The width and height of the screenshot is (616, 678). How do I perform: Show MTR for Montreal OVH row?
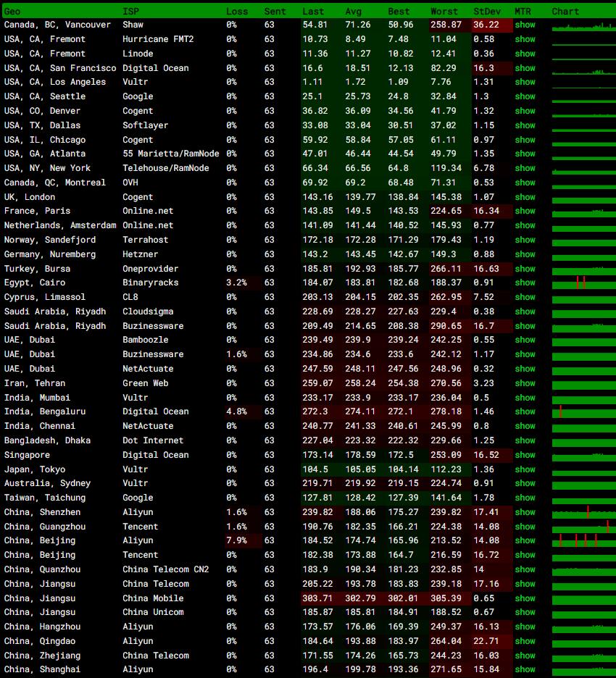pos(525,183)
